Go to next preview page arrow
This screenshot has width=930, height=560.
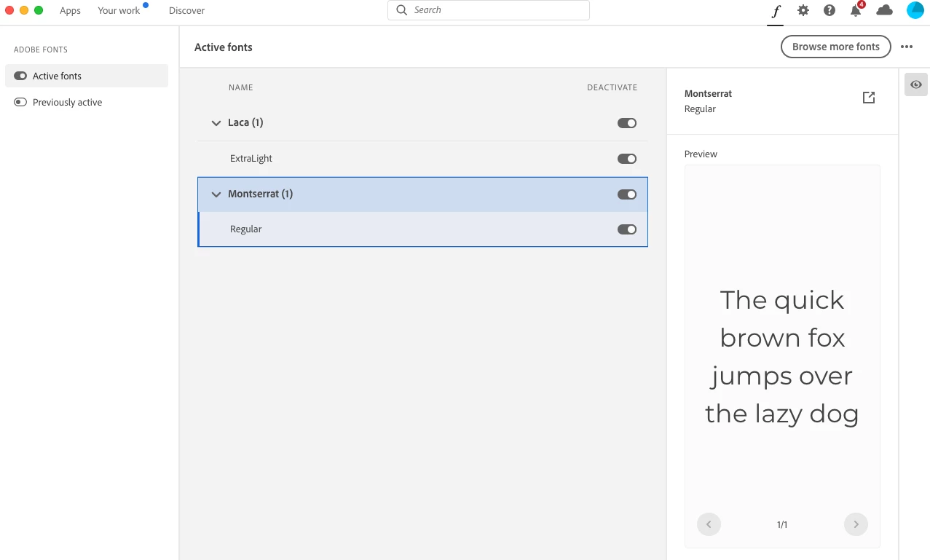[856, 524]
